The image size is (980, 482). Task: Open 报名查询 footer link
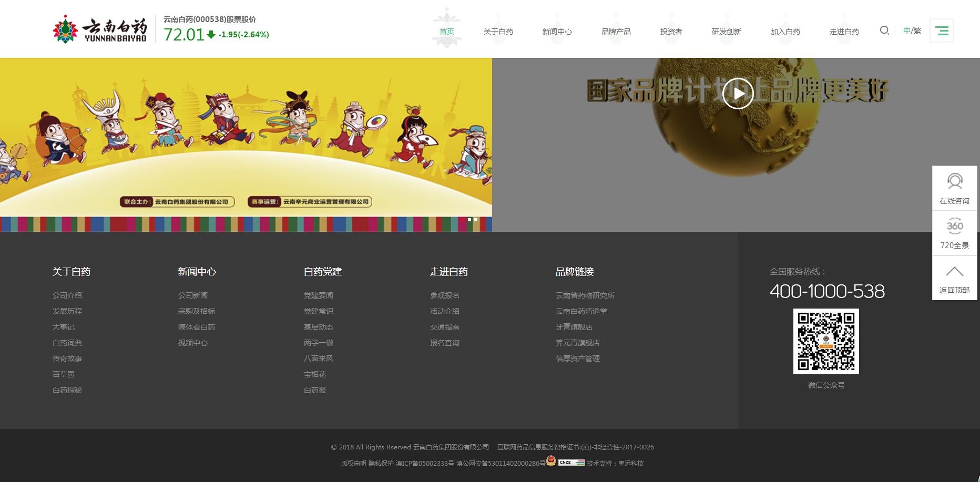(445, 343)
